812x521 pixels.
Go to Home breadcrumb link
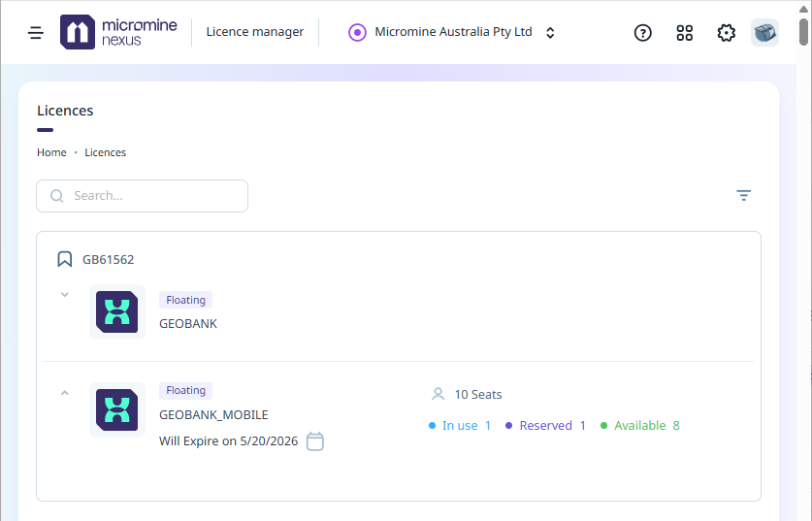51,152
